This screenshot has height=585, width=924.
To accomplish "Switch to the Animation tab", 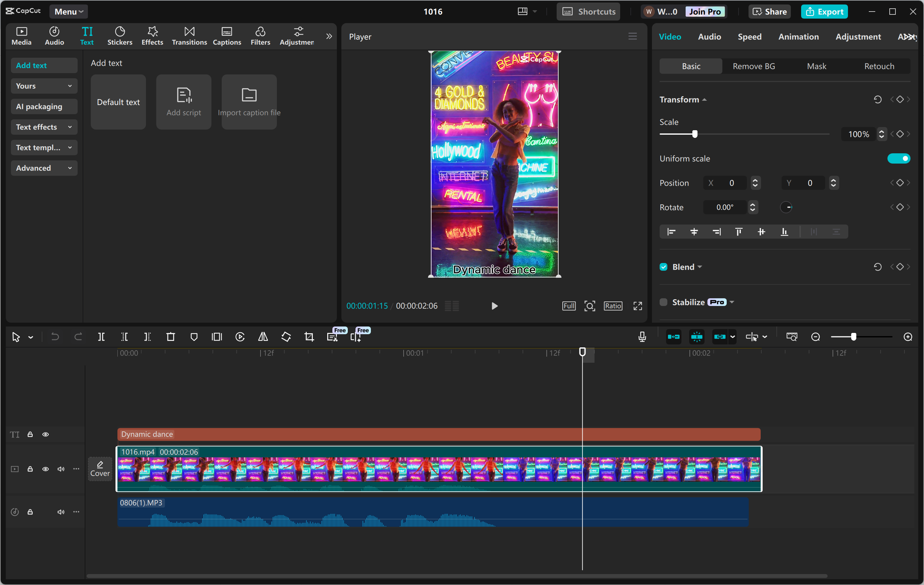I will (798, 37).
